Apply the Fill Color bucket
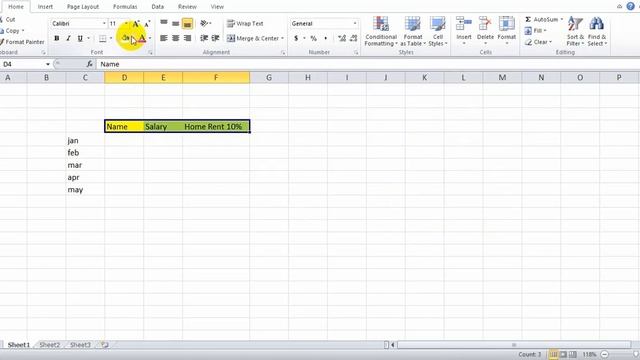The image size is (640, 360). pos(125,38)
